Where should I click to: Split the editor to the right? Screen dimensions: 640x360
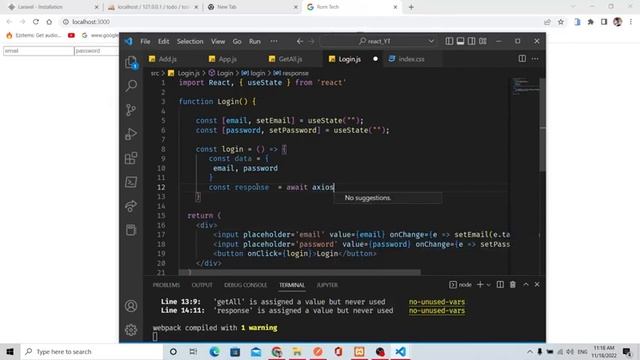(x=522, y=59)
